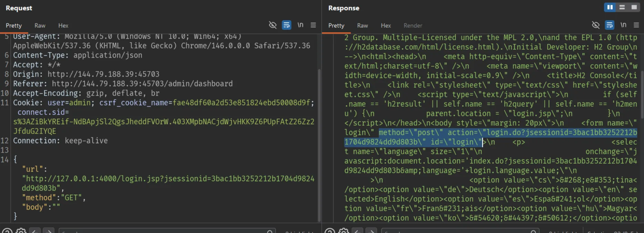Click the highlighted login.do?jsessionid selection in Response
Viewport: 644px width, 233px height.
pos(491,137)
